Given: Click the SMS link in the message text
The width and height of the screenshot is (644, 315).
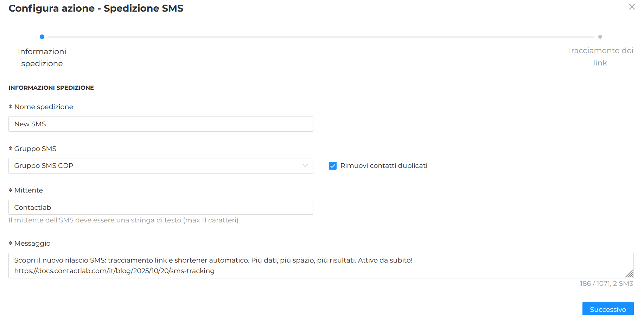Looking at the screenshot, I should pyautogui.click(x=114, y=271).
